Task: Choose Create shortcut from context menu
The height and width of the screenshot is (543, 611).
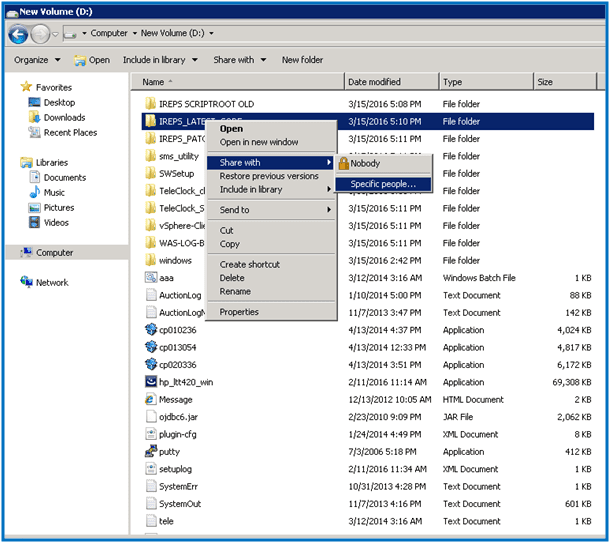Action: (x=271, y=265)
